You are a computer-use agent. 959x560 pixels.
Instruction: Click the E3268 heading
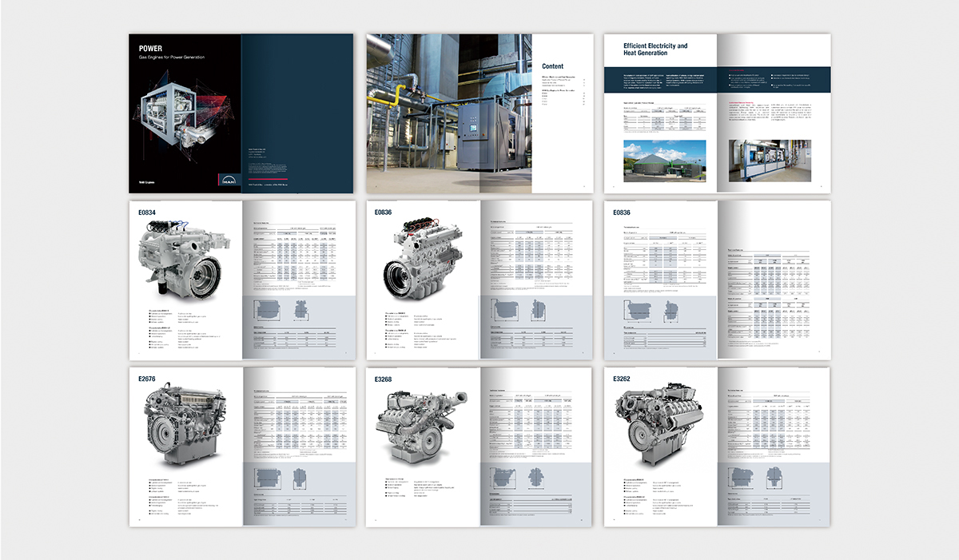(385, 379)
